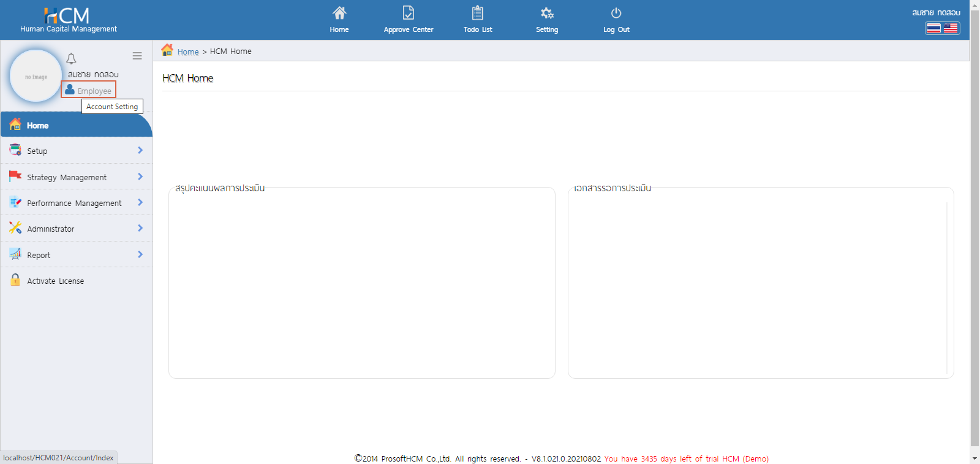Open the Setup sidebar menu item
The height and width of the screenshot is (464, 980).
76,150
